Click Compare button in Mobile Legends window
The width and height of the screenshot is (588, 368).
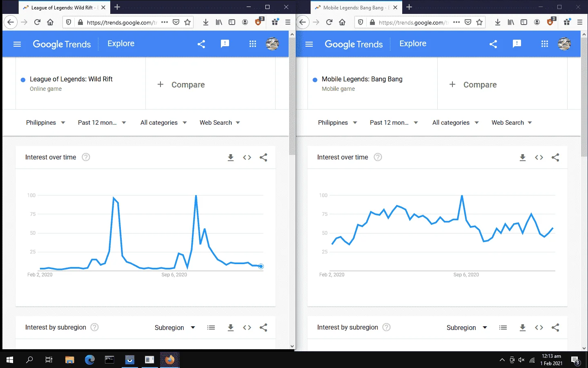click(x=473, y=85)
